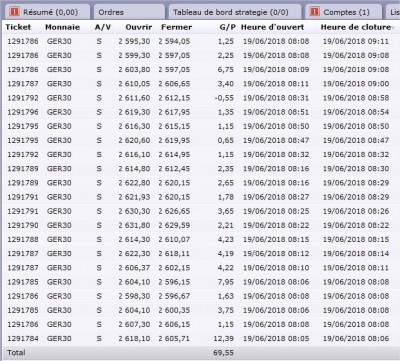Image resolution: width=400 pixels, height=361 pixels.
Task: Select ticket 1291790 row
Action: tap(200, 225)
